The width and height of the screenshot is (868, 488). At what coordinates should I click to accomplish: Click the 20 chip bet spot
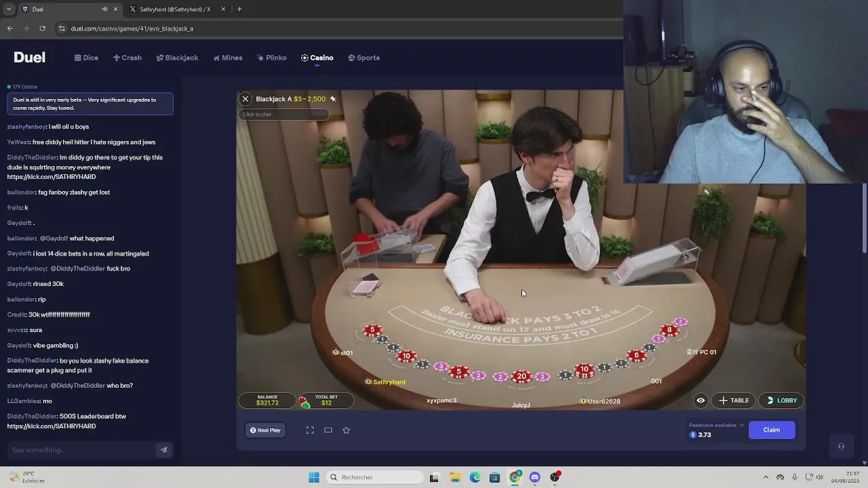click(521, 376)
